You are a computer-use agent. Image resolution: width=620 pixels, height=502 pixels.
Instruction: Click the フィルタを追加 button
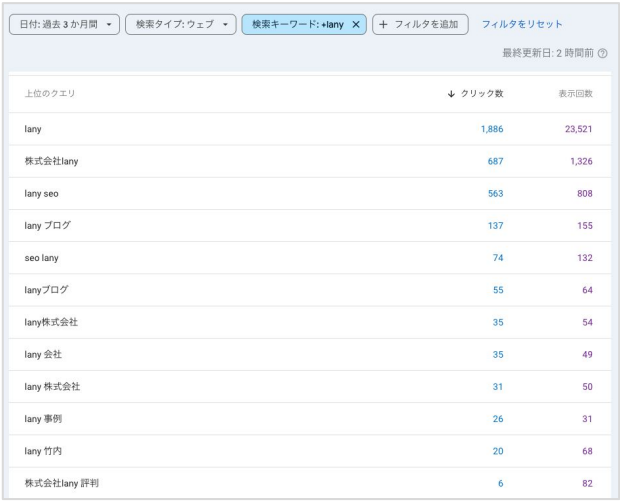[x=420, y=25]
